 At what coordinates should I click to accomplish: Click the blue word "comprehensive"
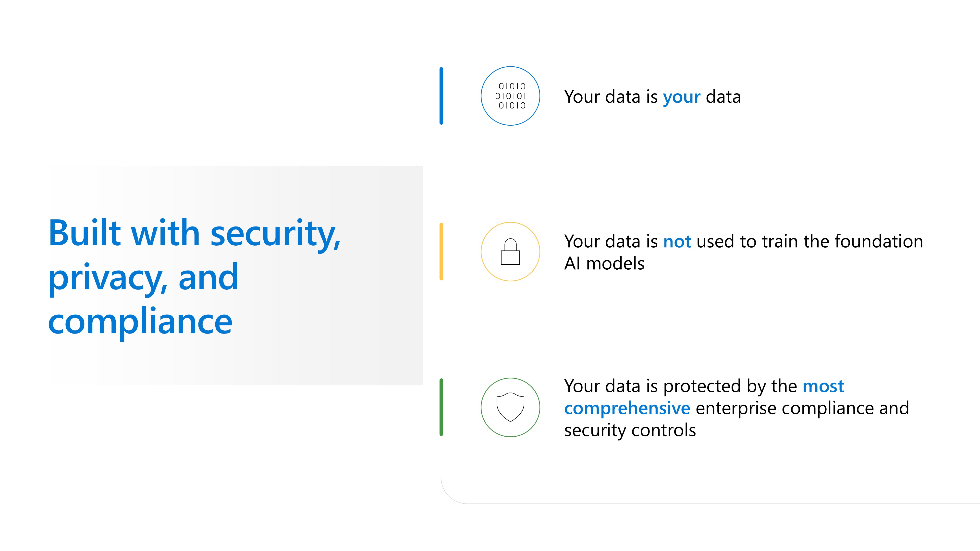[627, 408]
